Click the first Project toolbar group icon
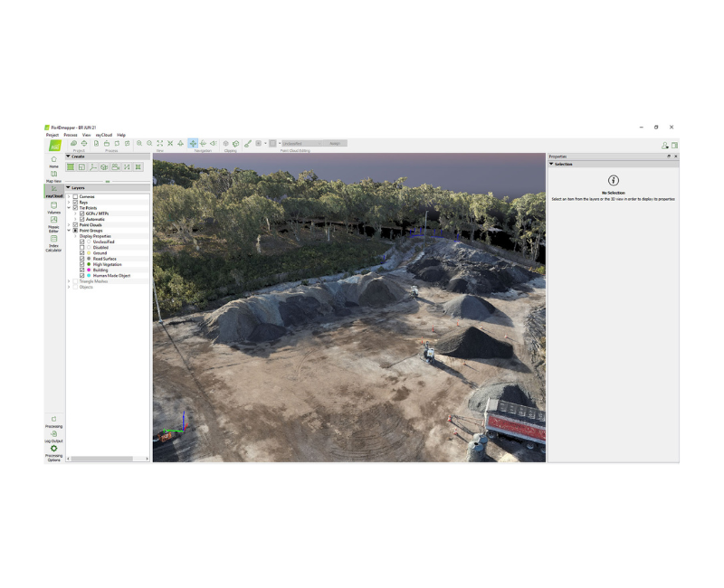Image resolution: width=724 pixels, height=588 pixels. [x=73, y=144]
